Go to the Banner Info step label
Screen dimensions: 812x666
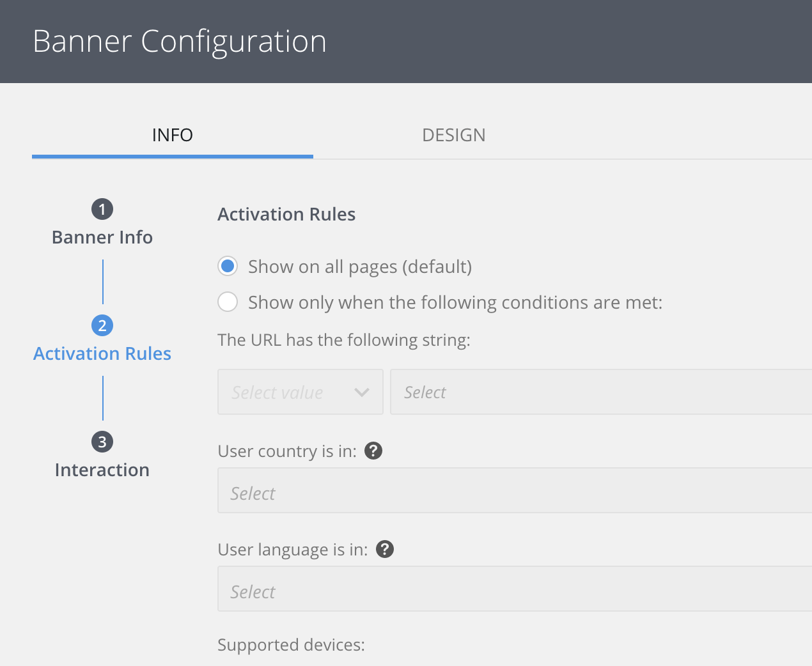pyautogui.click(x=102, y=237)
